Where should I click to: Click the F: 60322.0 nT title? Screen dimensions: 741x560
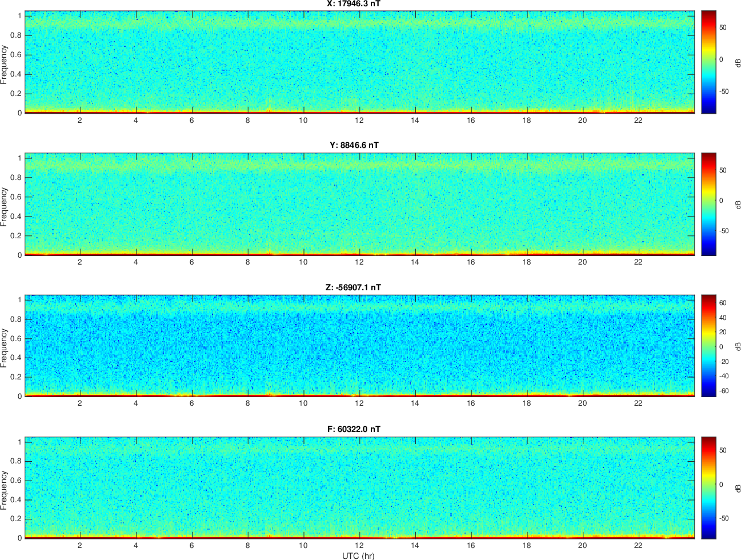pyautogui.click(x=354, y=429)
